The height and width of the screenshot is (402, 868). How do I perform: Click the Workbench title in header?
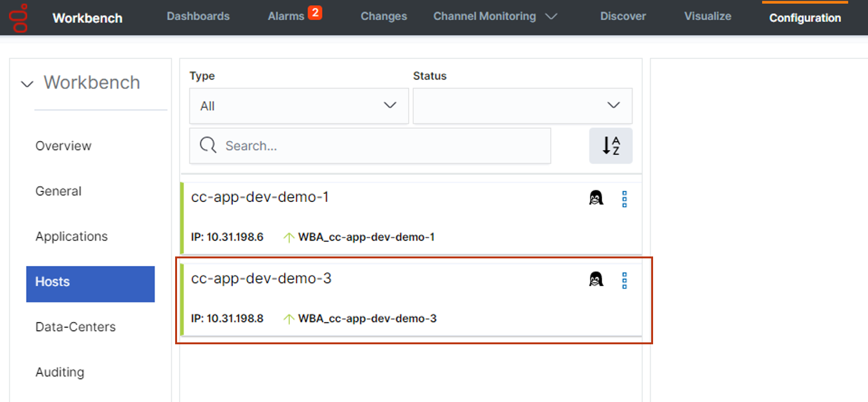87,18
